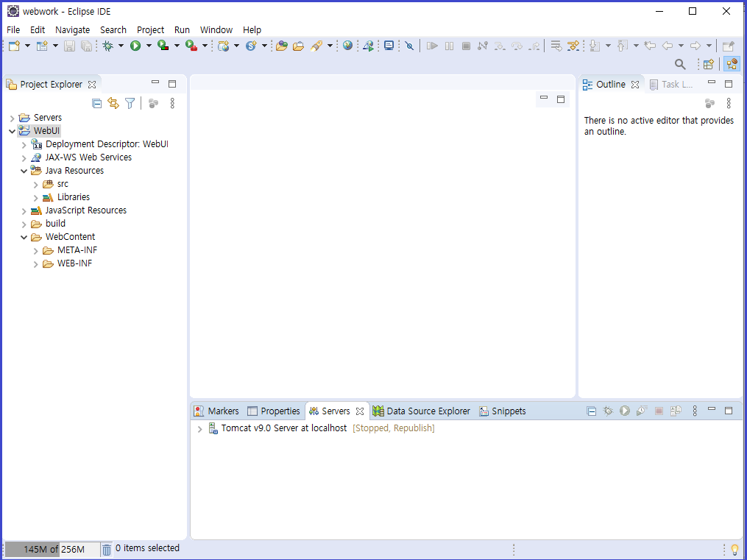747x560 pixels.
Task: Click Start the server play icon
Action: (625, 411)
